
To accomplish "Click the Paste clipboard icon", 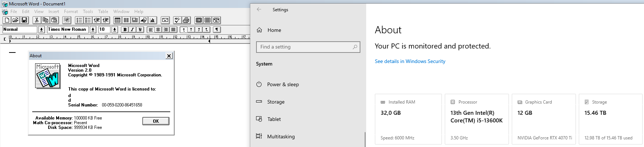I will pyautogui.click(x=54, y=20).
